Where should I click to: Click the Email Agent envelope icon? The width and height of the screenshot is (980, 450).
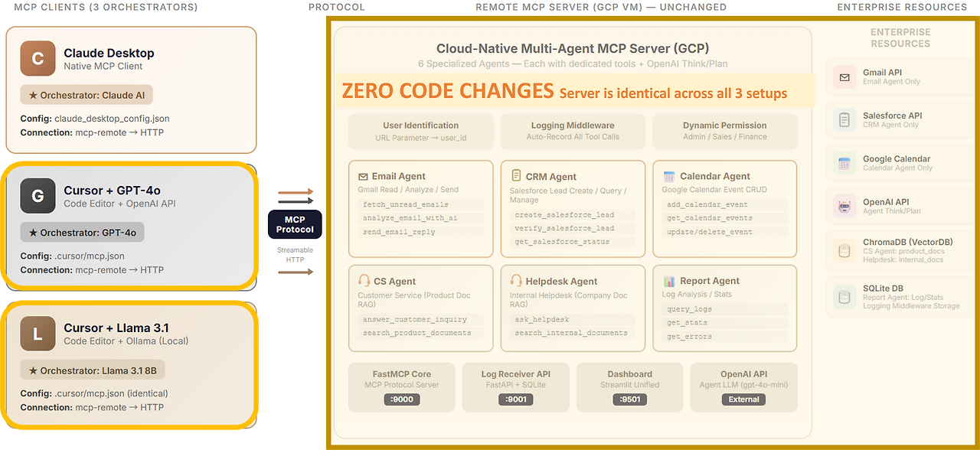[x=363, y=176]
